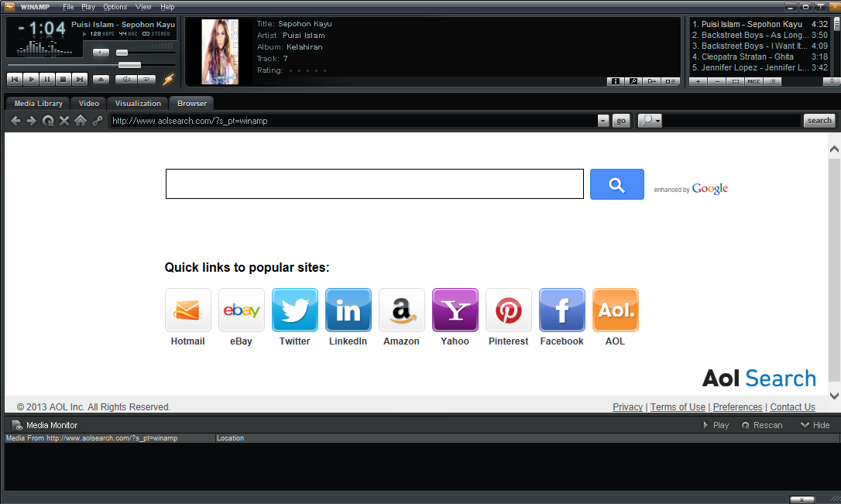Skip to next track in Winamp
Image resolution: width=841 pixels, height=504 pixels.
coord(80,79)
